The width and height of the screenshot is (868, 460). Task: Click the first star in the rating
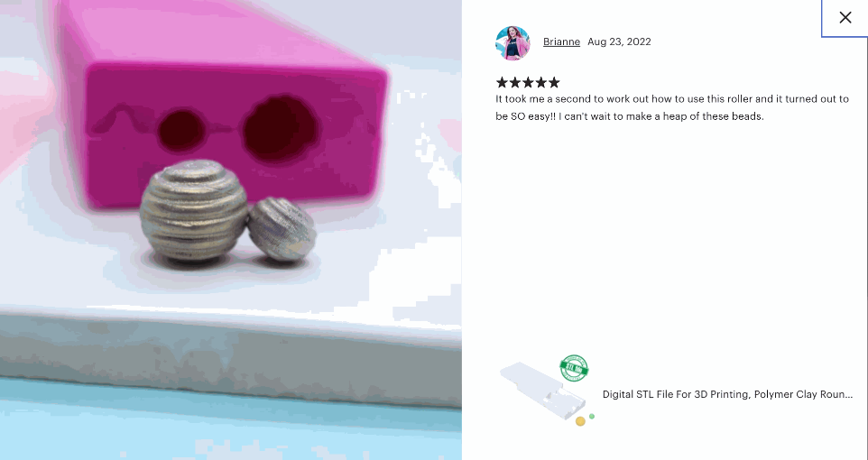tap(502, 82)
